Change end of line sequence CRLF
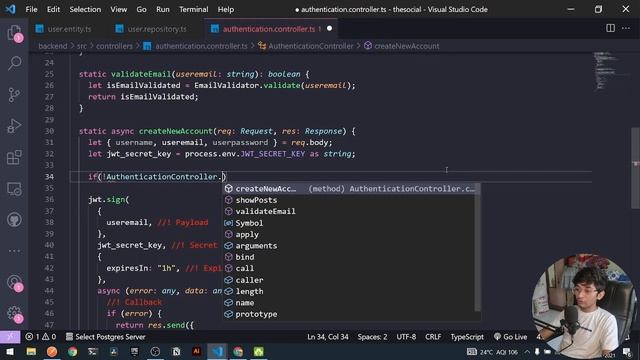The height and width of the screenshot is (360, 640). [x=433, y=337]
